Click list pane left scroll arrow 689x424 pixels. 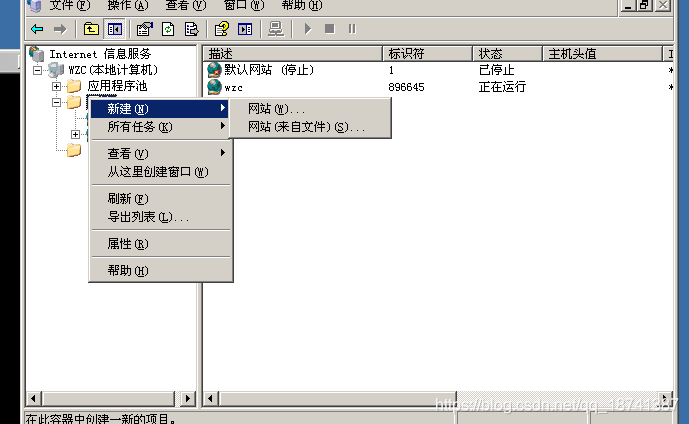pos(210,399)
